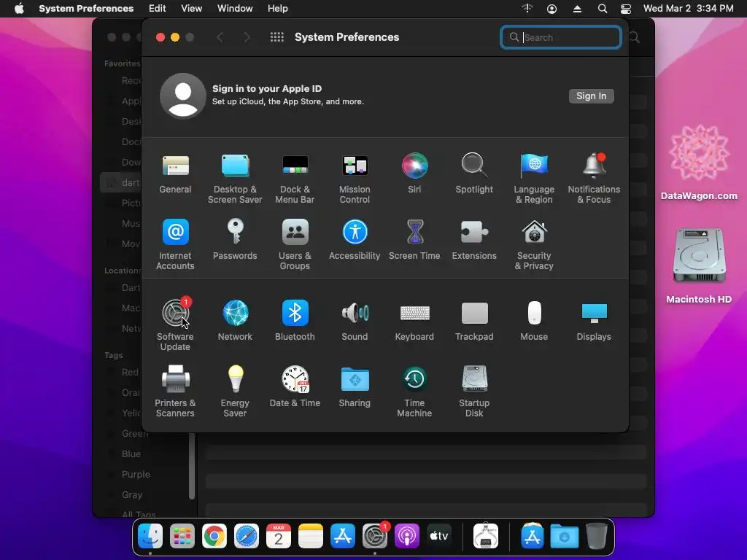
Task: Click the Apple ID avatar picture
Action: pos(183,96)
